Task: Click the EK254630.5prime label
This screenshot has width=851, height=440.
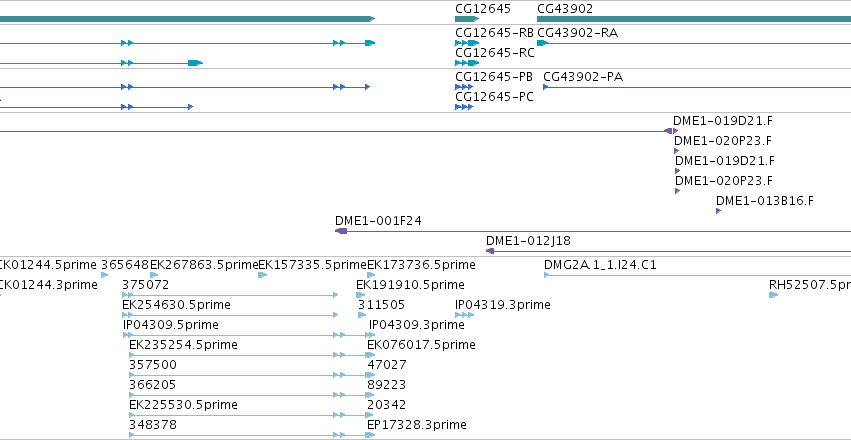Action: tap(176, 305)
